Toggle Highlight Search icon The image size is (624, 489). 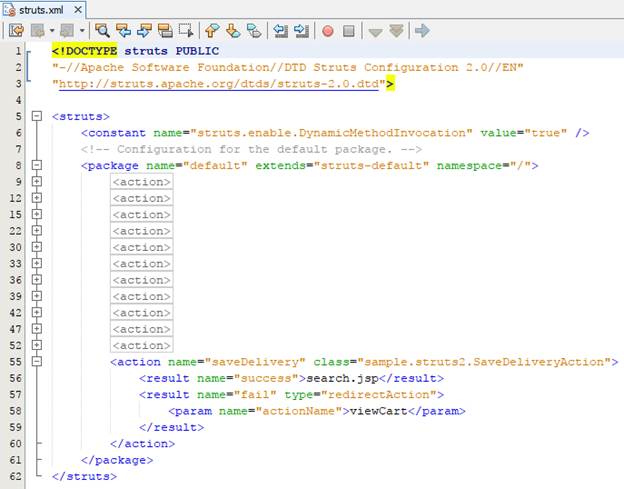tap(165, 31)
